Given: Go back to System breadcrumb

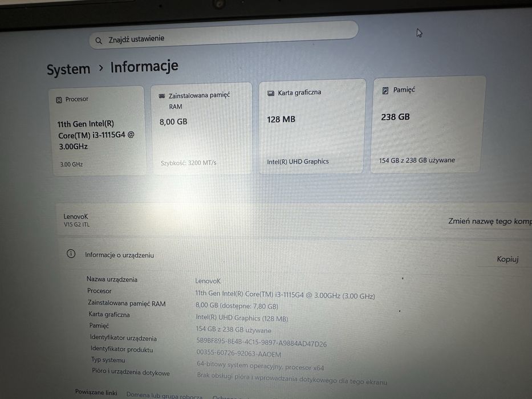Looking at the screenshot, I should pyautogui.click(x=68, y=70).
